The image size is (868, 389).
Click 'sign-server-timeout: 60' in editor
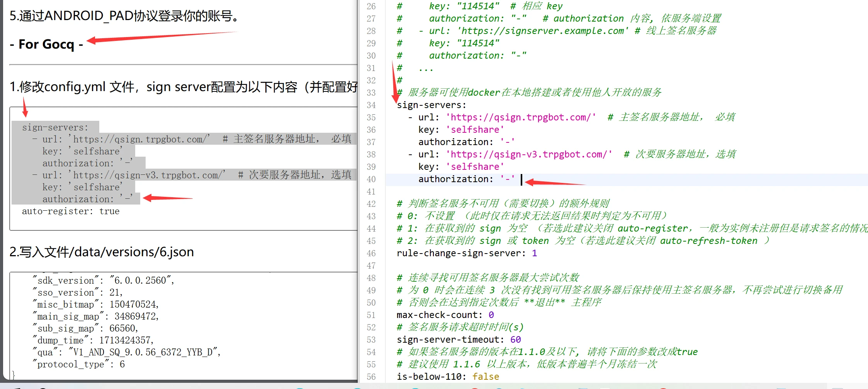(459, 340)
